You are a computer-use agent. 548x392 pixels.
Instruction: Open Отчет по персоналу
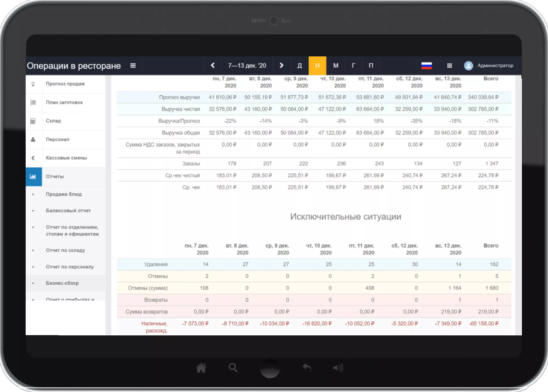70,267
